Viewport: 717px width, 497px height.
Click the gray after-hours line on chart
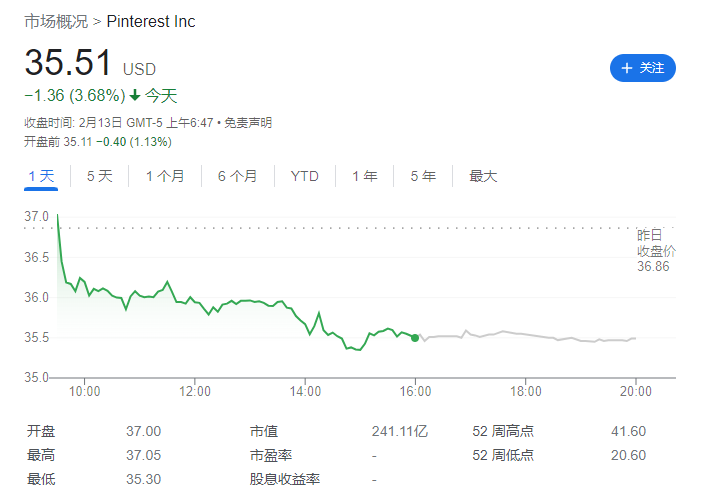point(520,333)
